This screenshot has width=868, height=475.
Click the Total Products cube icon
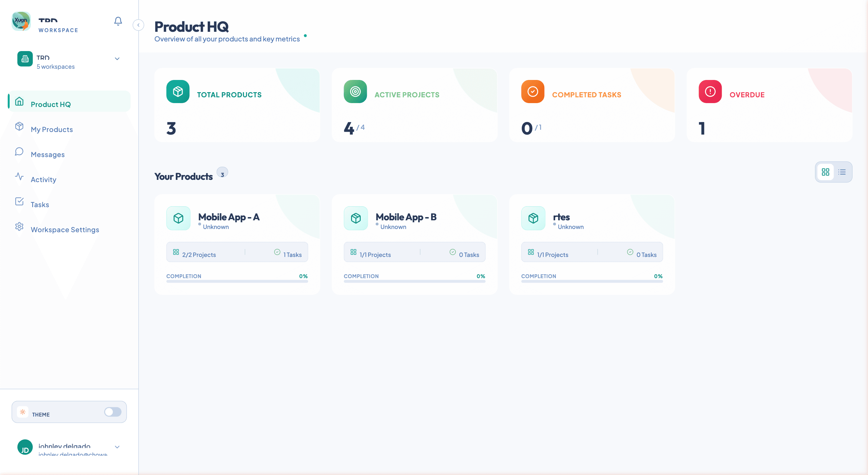tap(178, 91)
